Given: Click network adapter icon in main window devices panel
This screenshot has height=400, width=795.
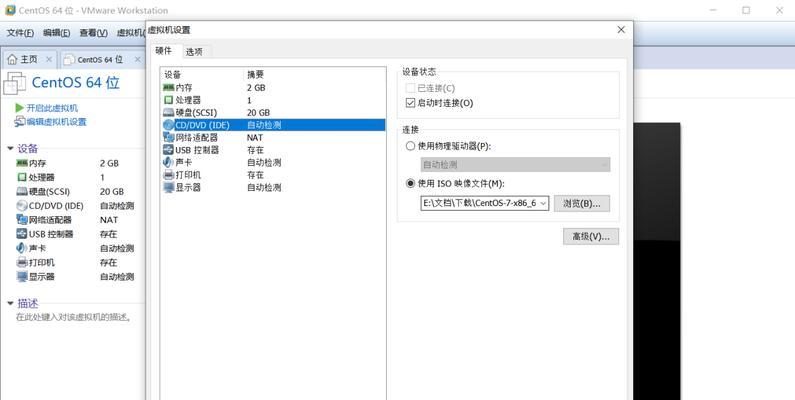Looking at the screenshot, I should [22, 220].
